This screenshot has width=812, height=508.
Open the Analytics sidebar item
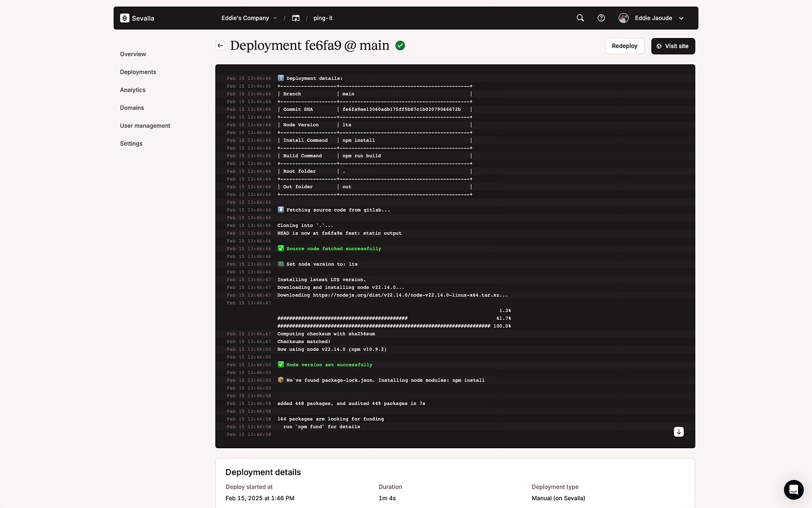coord(133,90)
